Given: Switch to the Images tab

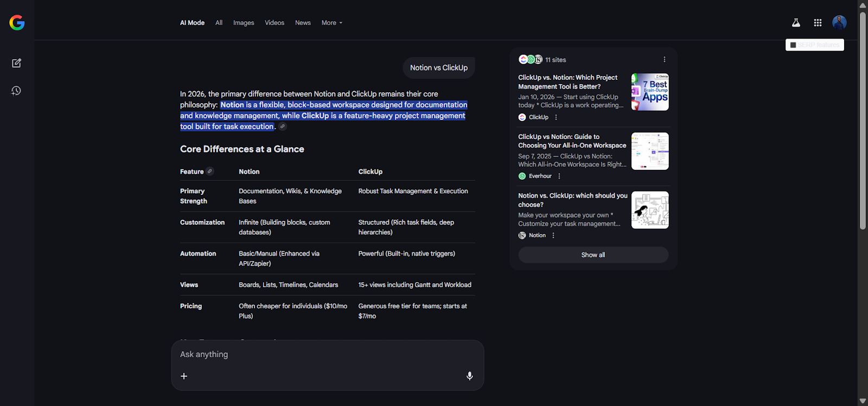Looking at the screenshot, I should coord(244,23).
